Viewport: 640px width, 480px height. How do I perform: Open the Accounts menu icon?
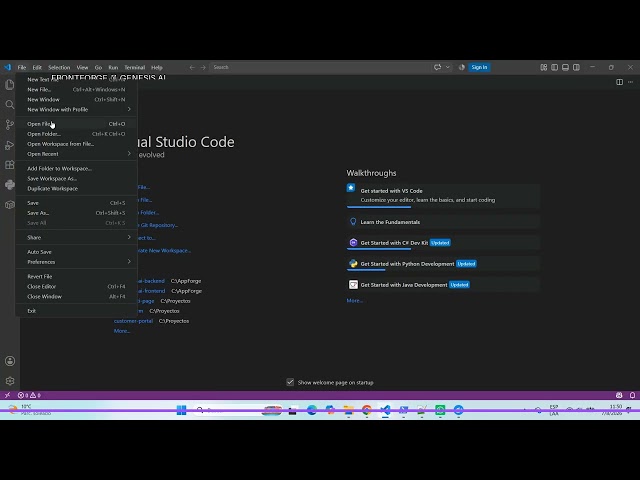coord(10,361)
